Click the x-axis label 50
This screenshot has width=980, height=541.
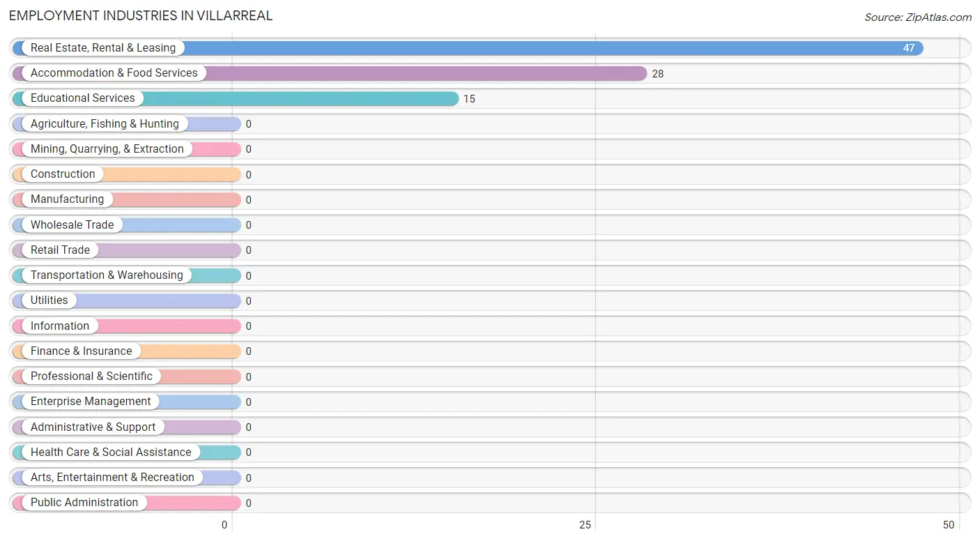pyautogui.click(x=948, y=525)
